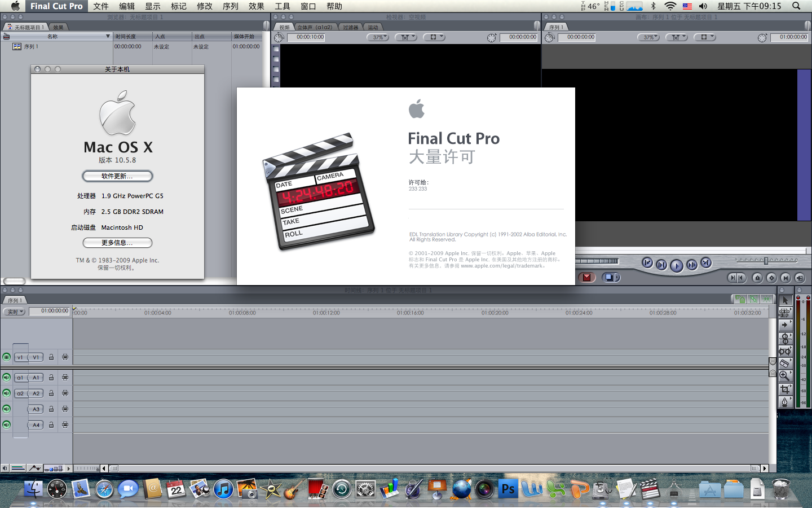
Task: Click Play In to Out in Canvas
Action: coord(661,265)
